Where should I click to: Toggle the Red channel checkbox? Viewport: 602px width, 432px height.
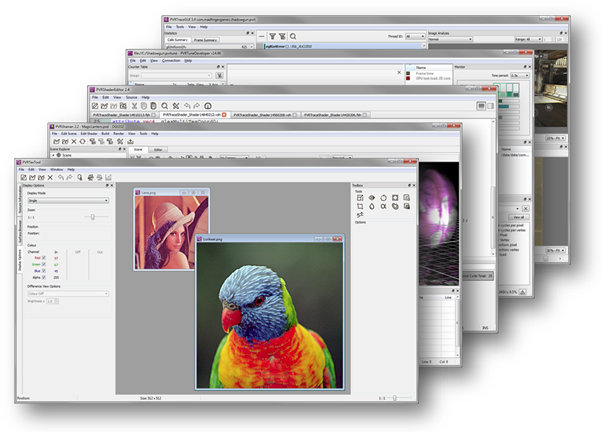coord(44,258)
